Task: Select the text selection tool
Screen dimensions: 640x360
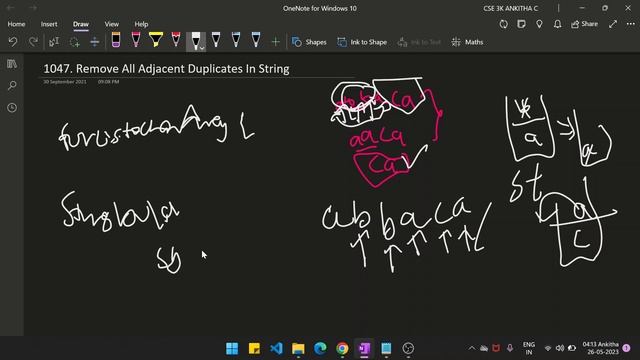Action: pos(54,42)
